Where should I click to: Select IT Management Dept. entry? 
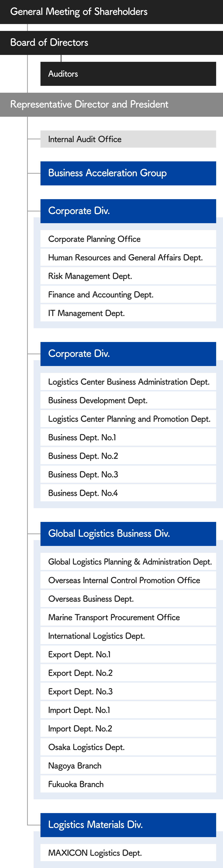point(128,313)
